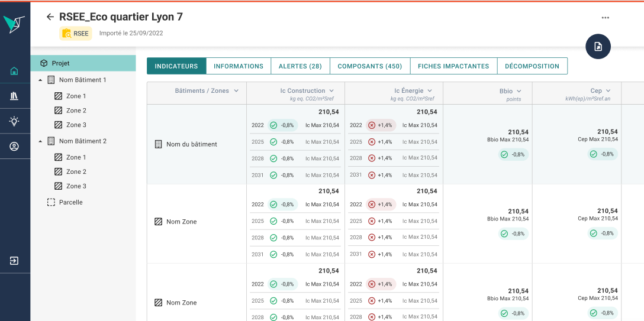Open the library books icon in sidebar
Viewport: 644px width, 321px height.
point(14,96)
